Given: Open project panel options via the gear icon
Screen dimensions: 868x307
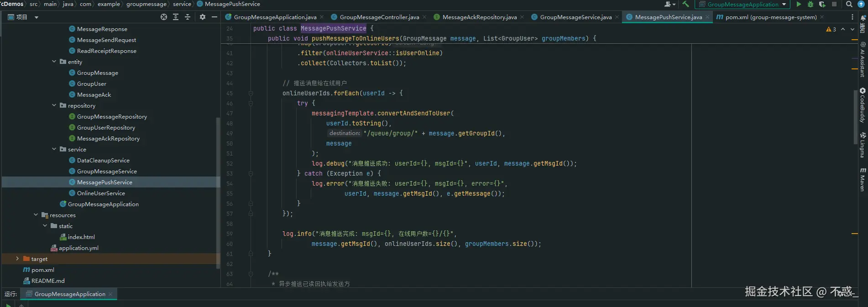Looking at the screenshot, I should 203,17.
